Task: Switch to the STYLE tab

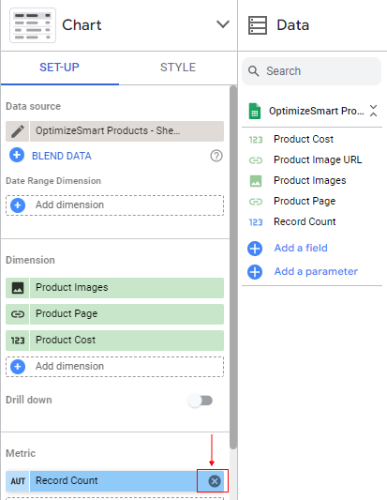Action: 178,67
